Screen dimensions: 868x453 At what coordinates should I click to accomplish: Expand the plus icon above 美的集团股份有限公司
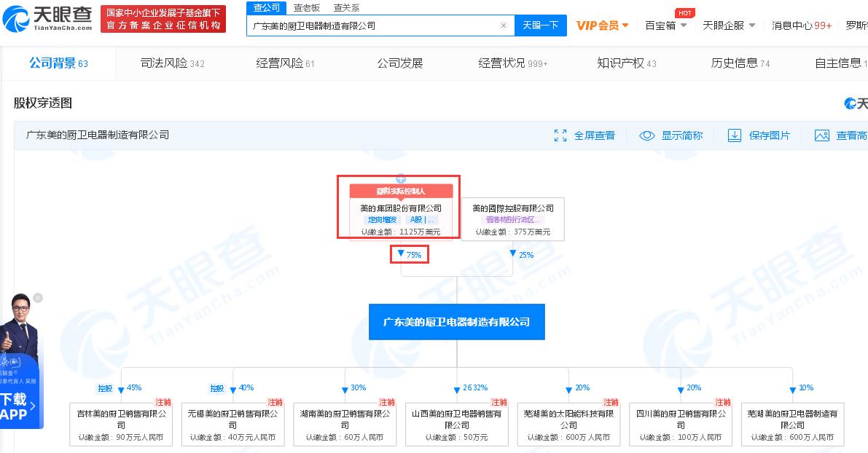[x=401, y=178]
